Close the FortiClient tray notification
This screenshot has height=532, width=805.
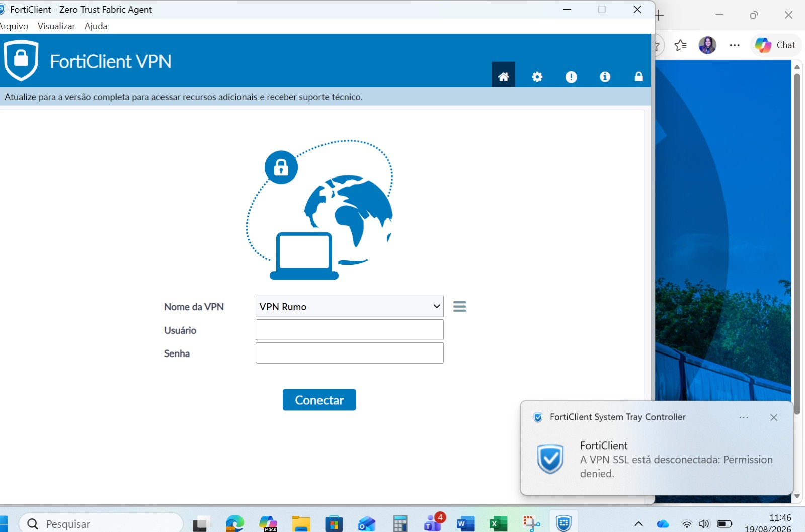tap(774, 417)
